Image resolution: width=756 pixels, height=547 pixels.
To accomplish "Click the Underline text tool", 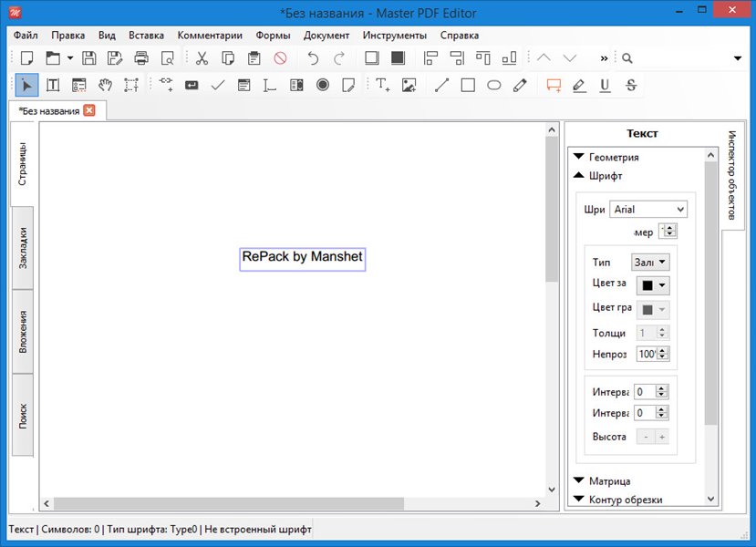I will [x=604, y=85].
